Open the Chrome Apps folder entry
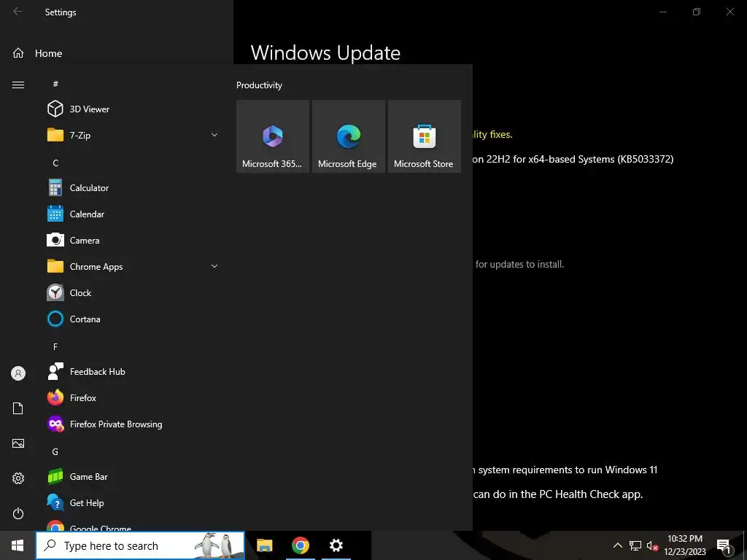 [x=133, y=266]
